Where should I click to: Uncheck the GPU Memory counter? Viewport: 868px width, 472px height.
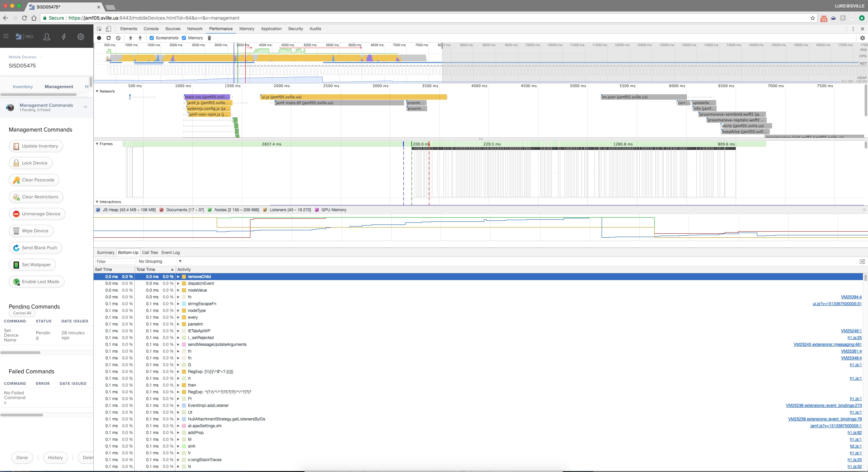[317, 210]
